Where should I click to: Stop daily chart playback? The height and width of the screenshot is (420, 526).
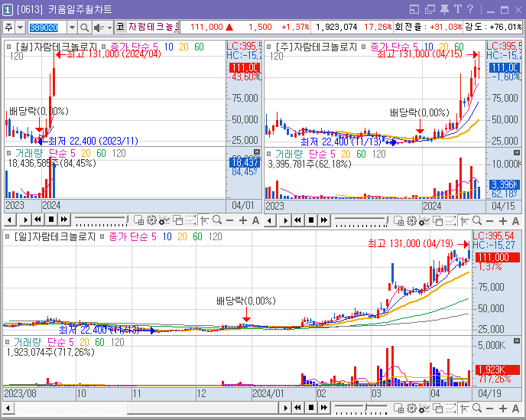[311, 408]
